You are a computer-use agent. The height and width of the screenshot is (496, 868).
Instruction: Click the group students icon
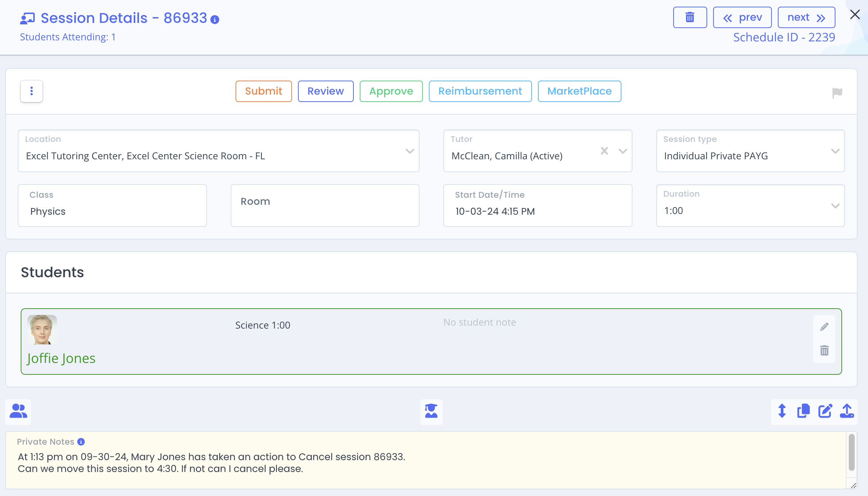18,411
